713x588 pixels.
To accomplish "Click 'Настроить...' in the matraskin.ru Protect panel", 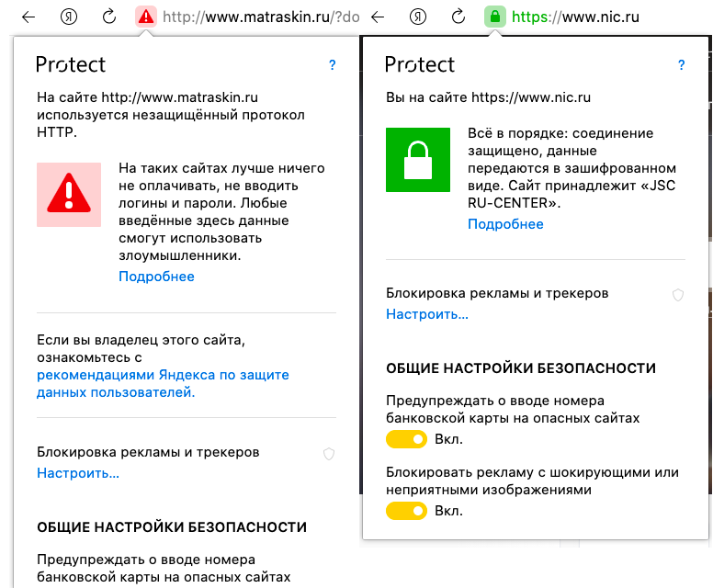I will [x=78, y=473].
